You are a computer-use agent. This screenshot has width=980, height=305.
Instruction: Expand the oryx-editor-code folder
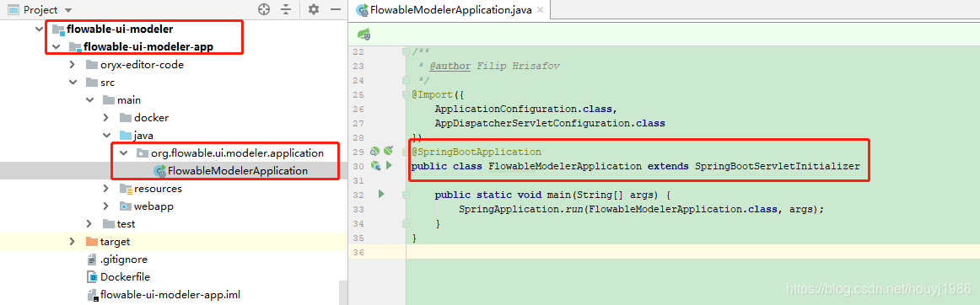pyautogui.click(x=73, y=64)
